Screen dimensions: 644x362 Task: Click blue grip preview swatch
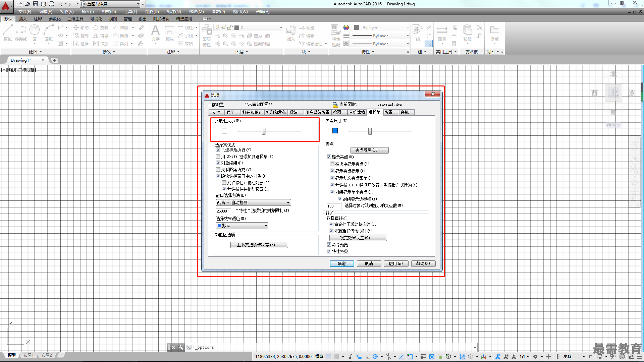click(x=335, y=131)
